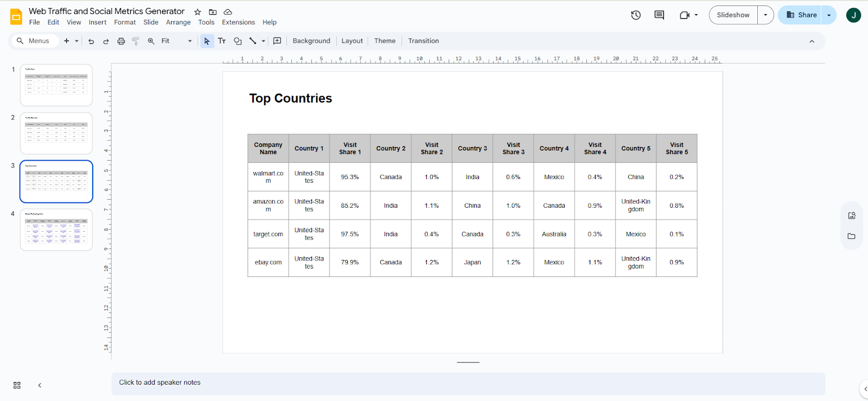Click the Slideshow button
Viewport: 868px width, 401px height.
click(733, 15)
